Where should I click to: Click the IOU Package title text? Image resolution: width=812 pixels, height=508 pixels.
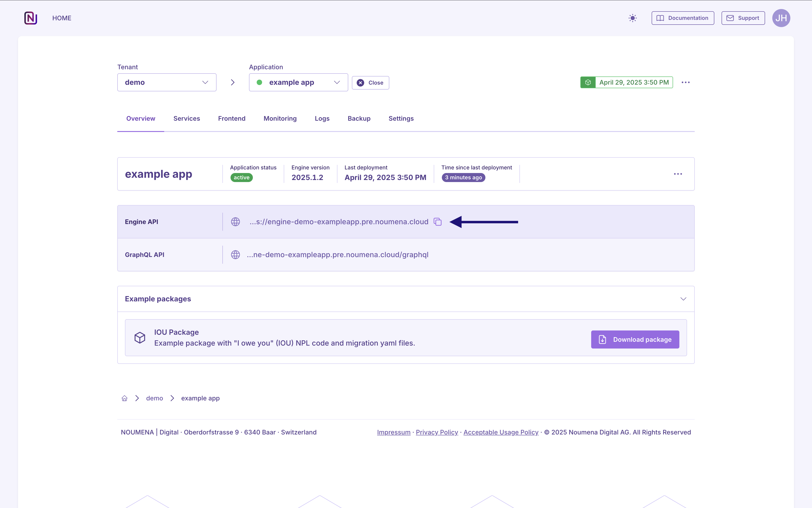(x=176, y=332)
